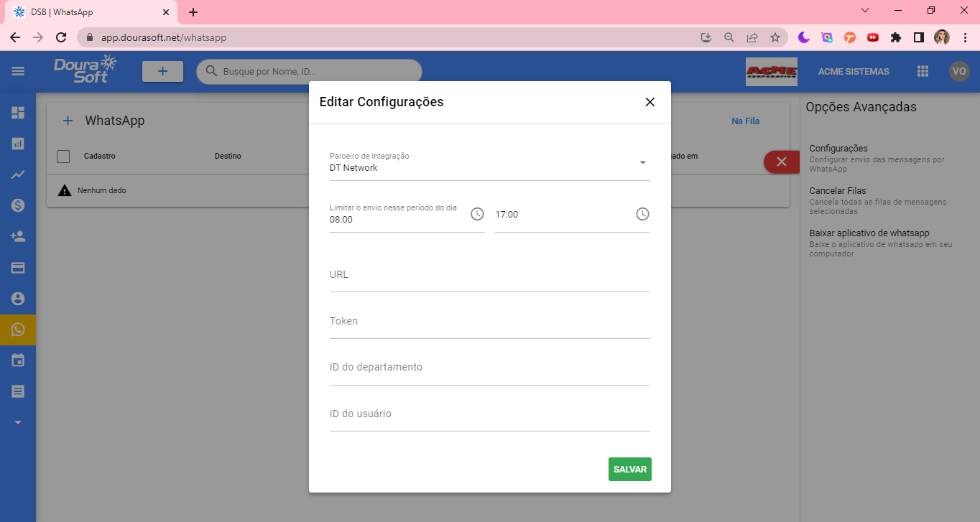Open the Chrome tab search chevron
Viewport: 980px width, 522px height.
(x=865, y=11)
